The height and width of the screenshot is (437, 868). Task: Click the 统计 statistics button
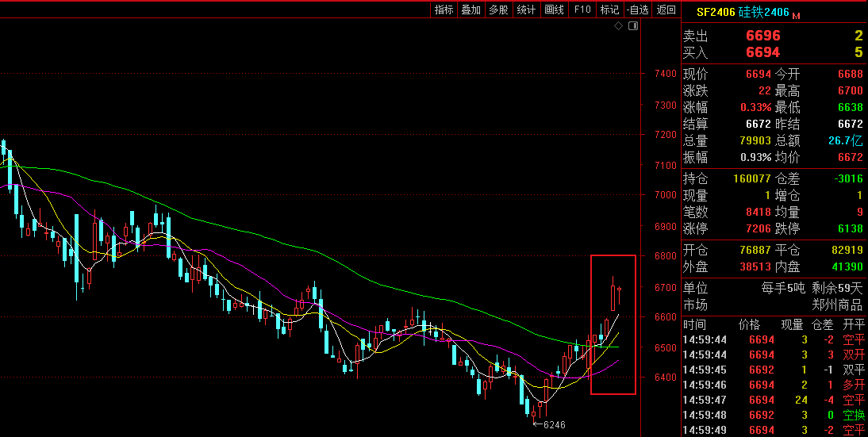click(x=526, y=10)
